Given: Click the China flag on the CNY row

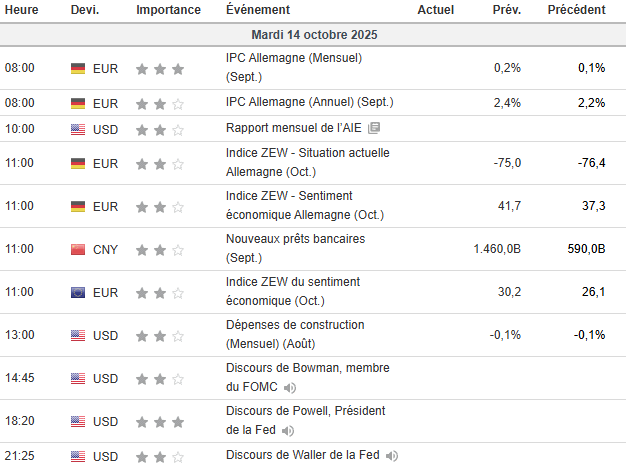Looking at the screenshot, I should (x=78, y=249).
